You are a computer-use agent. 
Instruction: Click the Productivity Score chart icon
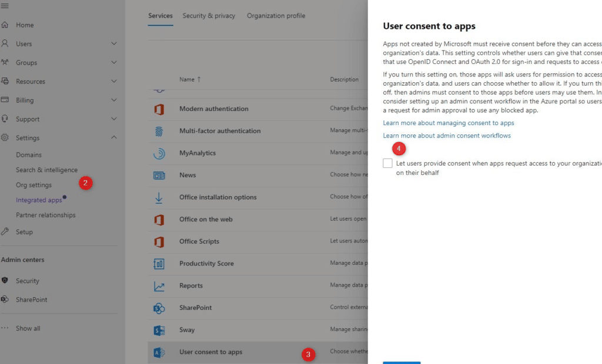click(x=159, y=264)
